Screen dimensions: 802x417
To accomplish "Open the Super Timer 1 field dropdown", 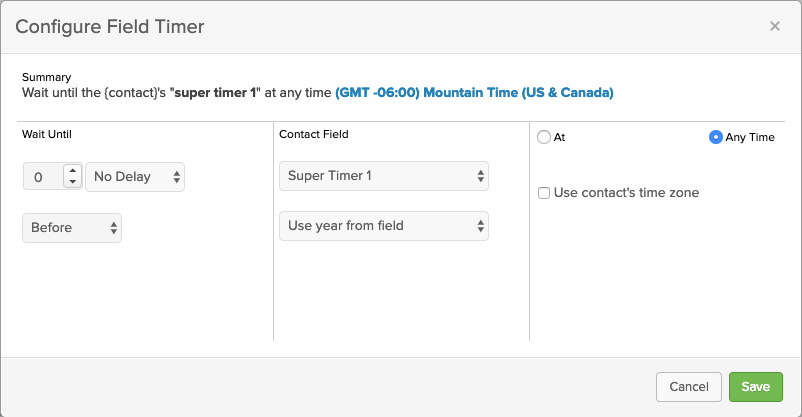I will click(x=383, y=177).
